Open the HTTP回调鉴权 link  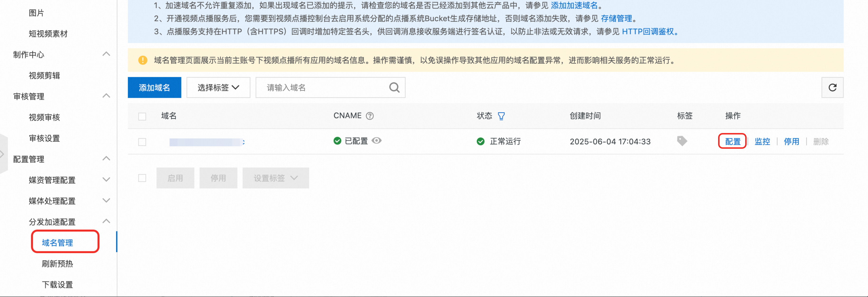pyautogui.click(x=647, y=32)
